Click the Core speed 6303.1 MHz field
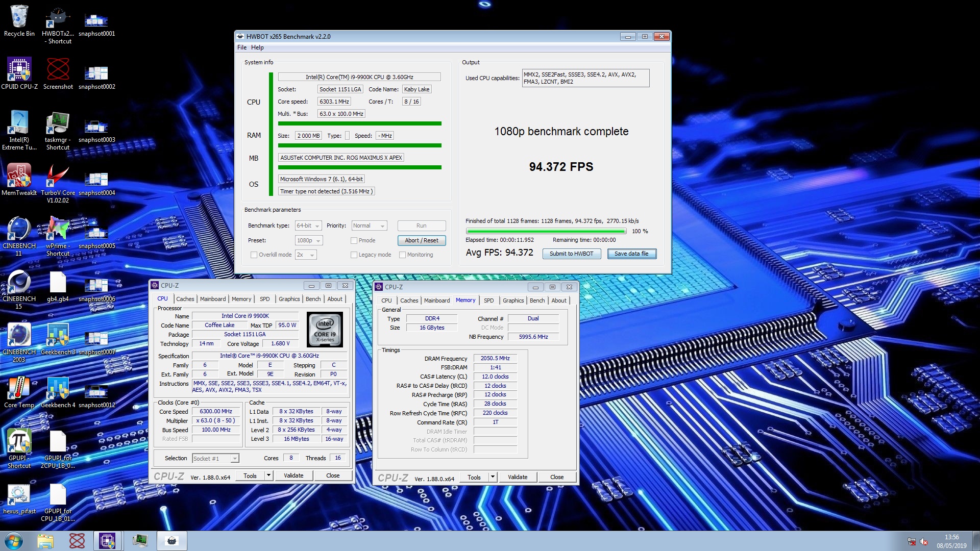980x551 pixels. [334, 102]
